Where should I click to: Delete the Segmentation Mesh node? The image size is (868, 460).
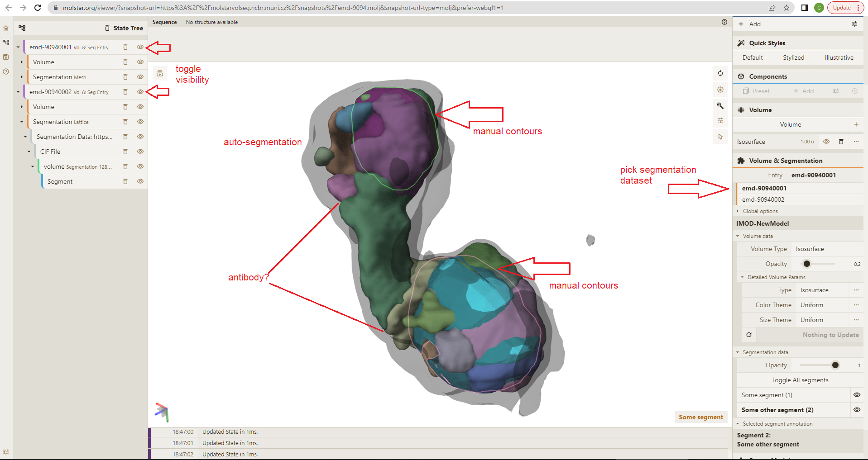tap(125, 77)
